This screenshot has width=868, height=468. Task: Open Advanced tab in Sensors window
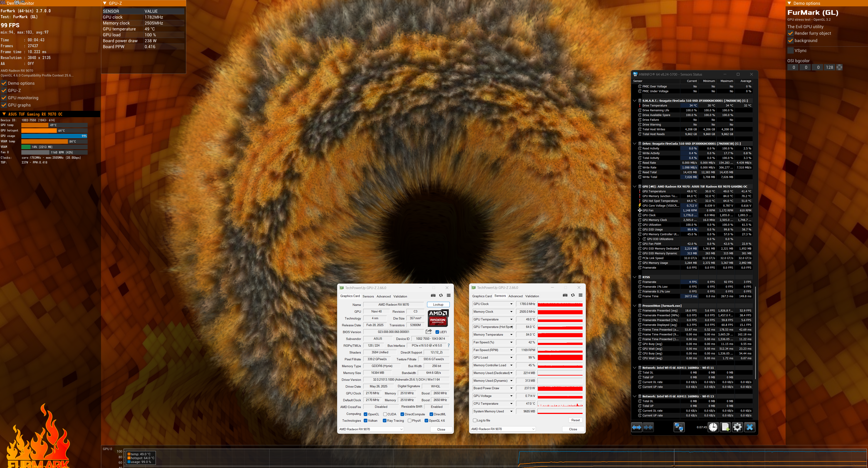[x=516, y=296]
